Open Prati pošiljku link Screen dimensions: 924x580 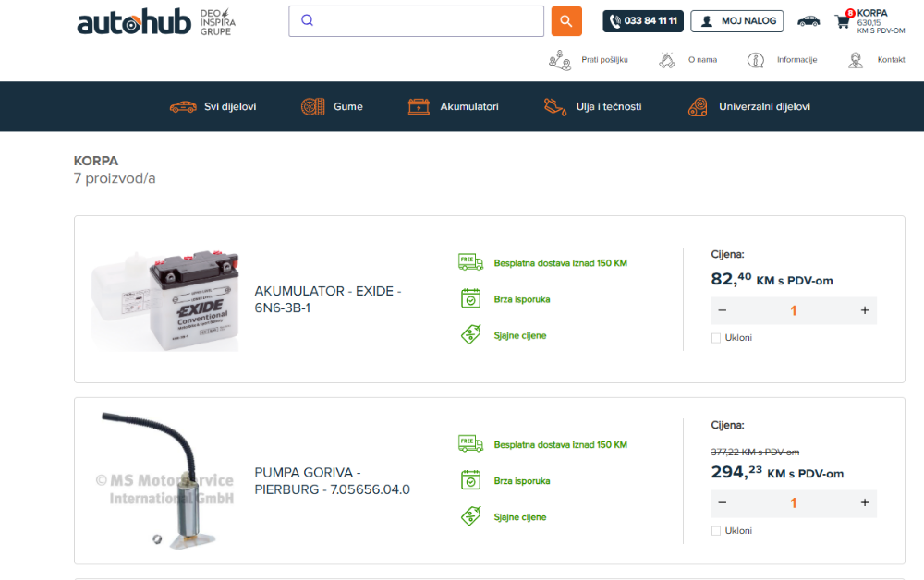pos(604,60)
